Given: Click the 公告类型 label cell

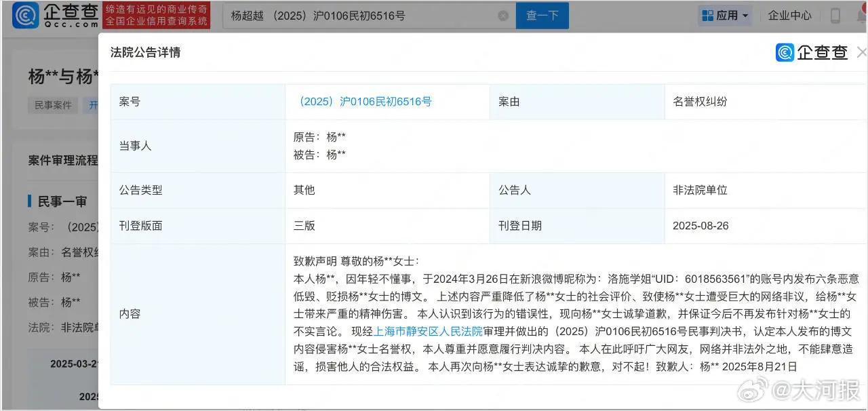Looking at the screenshot, I should tap(198, 191).
